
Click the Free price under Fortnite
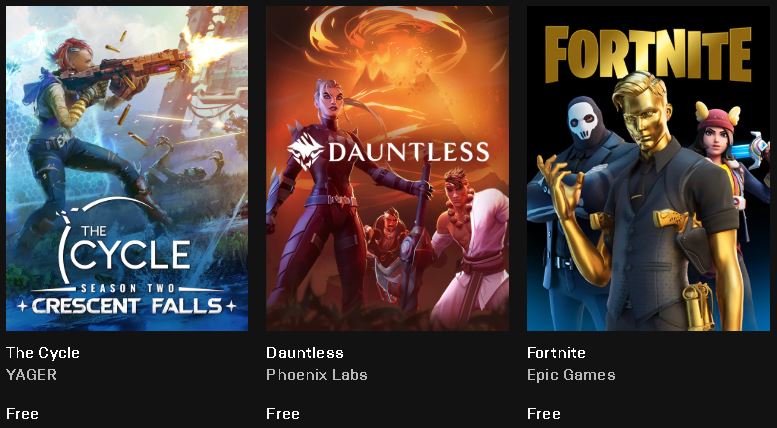(x=544, y=414)
